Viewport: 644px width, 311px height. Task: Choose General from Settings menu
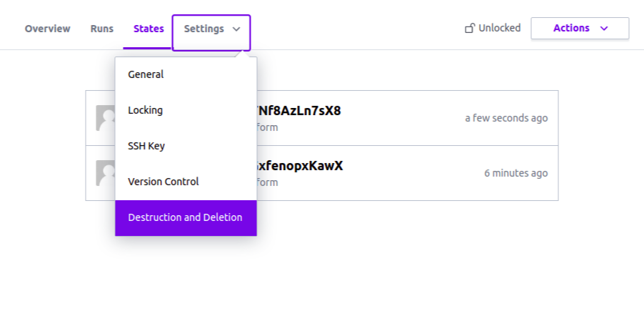coord(186,74)
